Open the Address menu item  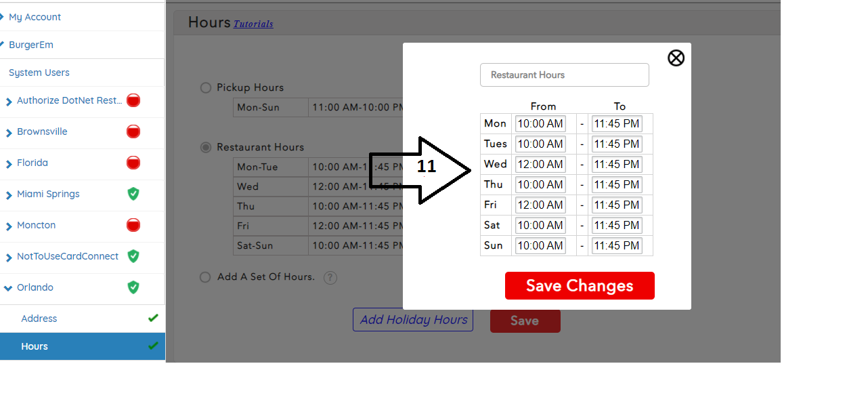click(x=39, y=319)
